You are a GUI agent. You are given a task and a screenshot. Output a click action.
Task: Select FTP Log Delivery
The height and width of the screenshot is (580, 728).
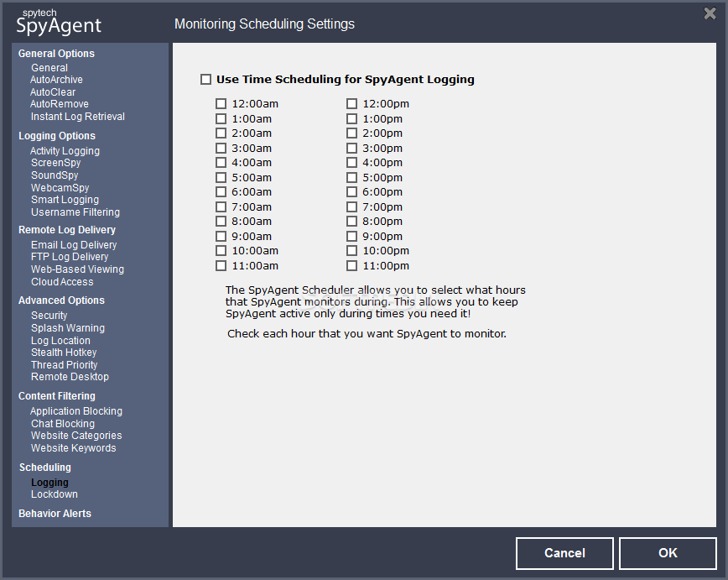coord(70,257)
